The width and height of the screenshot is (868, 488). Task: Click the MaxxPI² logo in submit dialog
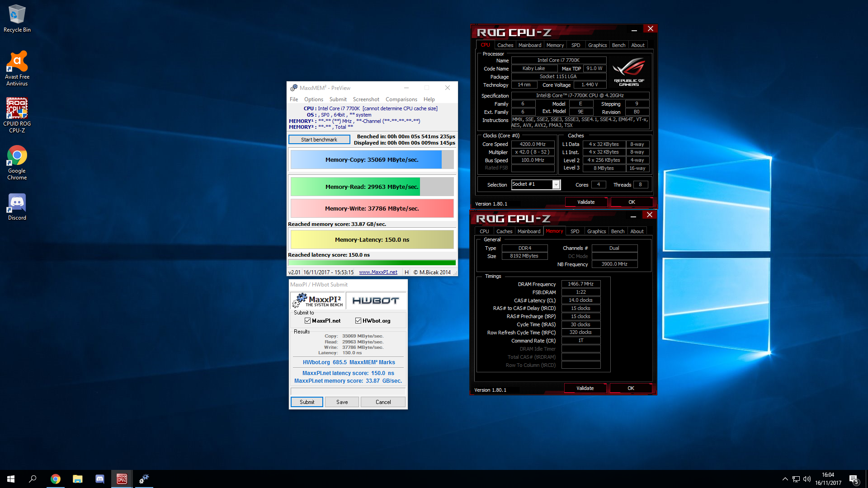[317, 300]
